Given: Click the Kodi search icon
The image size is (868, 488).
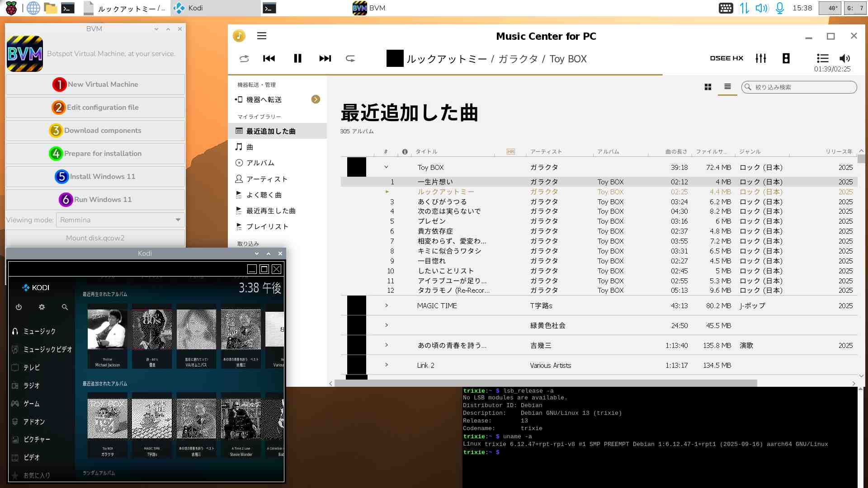Looking at the screenshot, I should pyautogui.click(x=65, y=307).
